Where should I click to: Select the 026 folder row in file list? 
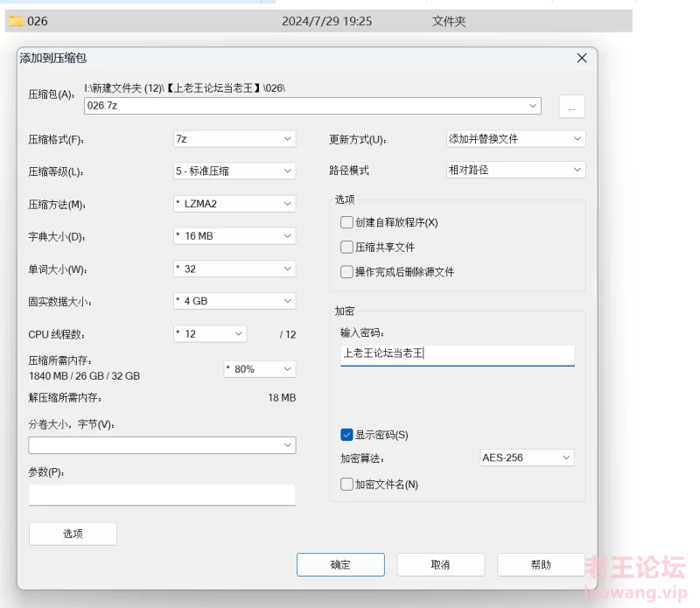318,21
